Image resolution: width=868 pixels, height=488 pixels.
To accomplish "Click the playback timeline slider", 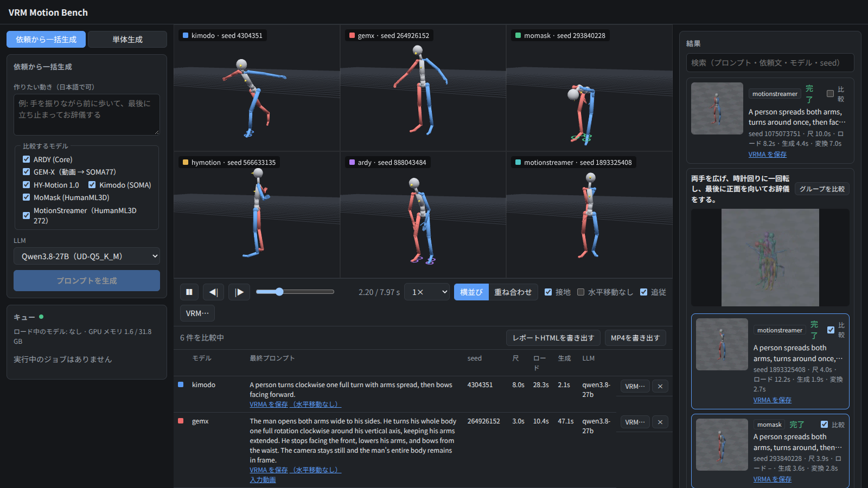I will (295, 292).
